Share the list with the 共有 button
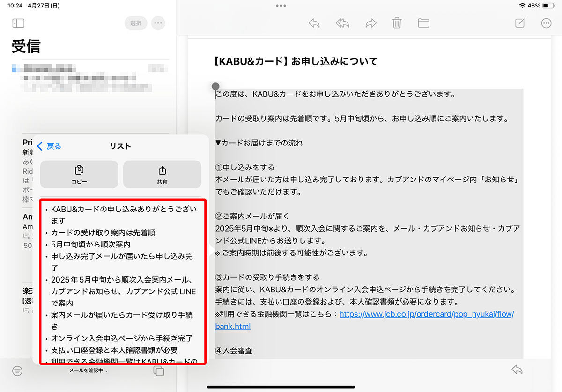The image size is (562, 392). [x=162, y=174]
